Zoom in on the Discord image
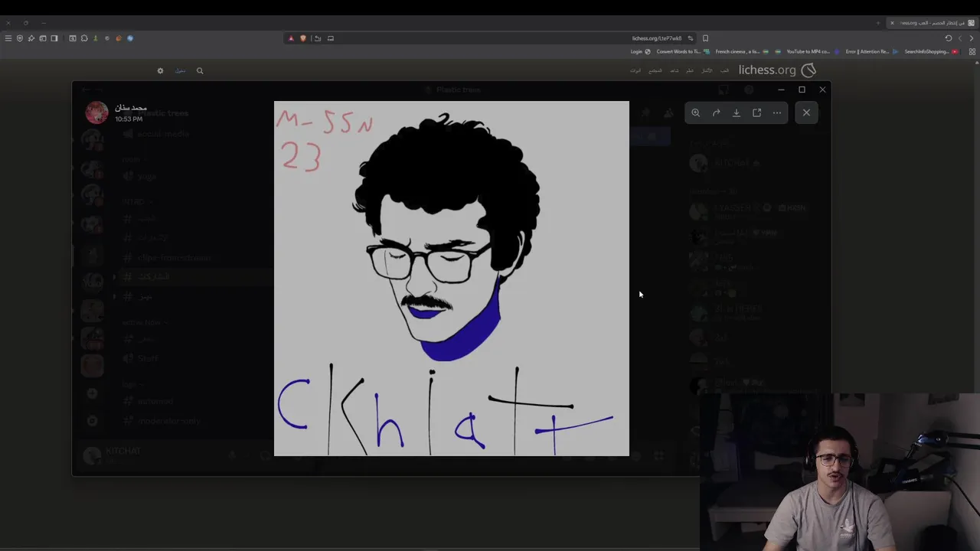Image resolution: width=980 pixels, height=551 pixels. tap(696, 112)
